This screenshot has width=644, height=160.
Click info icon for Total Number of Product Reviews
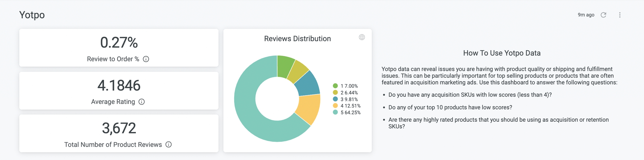pos(169,145)
